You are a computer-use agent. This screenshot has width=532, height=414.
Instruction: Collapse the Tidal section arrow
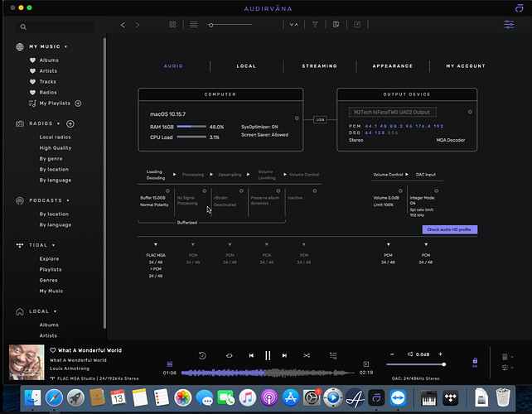(53, 245)
